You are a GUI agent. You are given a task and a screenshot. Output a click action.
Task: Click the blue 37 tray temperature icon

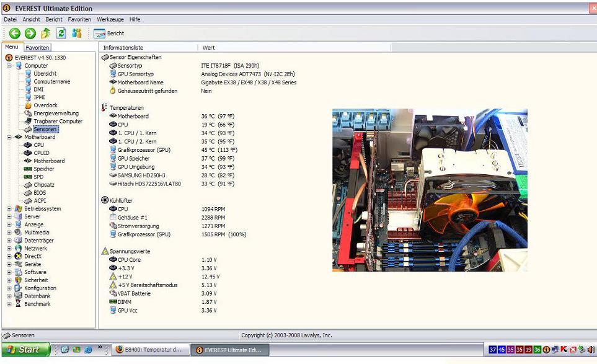[x=493, y=350]
